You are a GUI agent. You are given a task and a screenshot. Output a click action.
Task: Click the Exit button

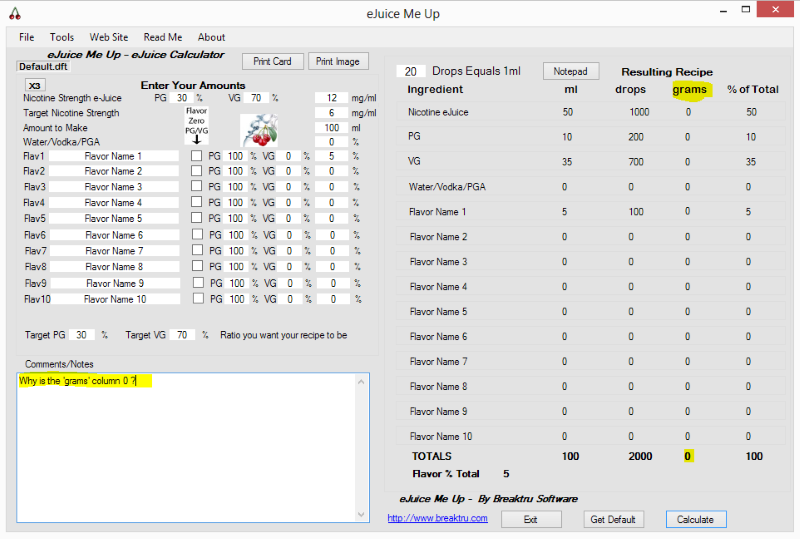[x=531, y=520]
